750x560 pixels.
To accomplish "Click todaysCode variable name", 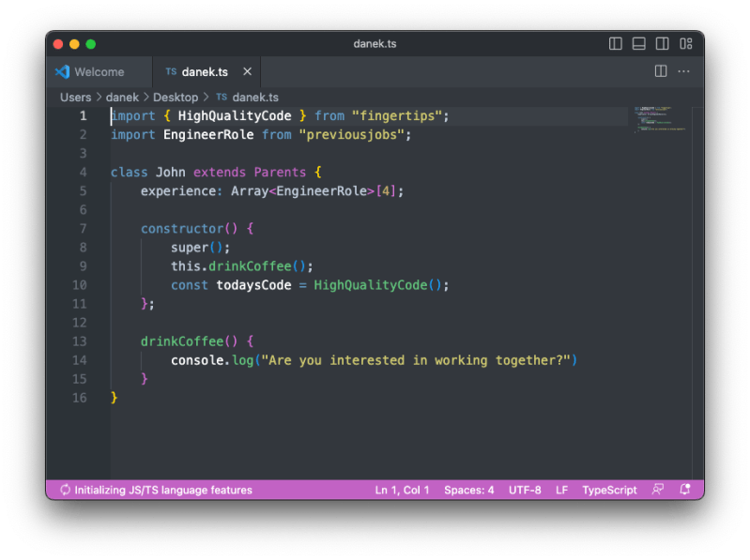I will click(x=253, y=285).
